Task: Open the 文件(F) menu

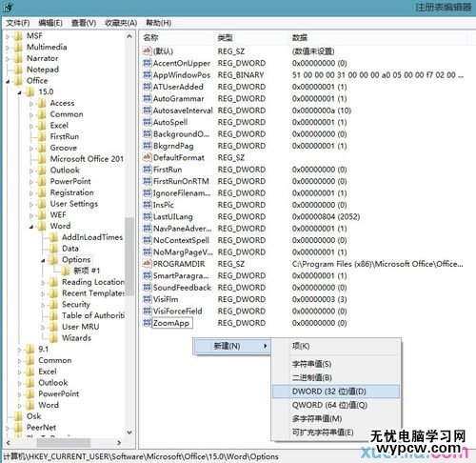Action: click(18, 23)
